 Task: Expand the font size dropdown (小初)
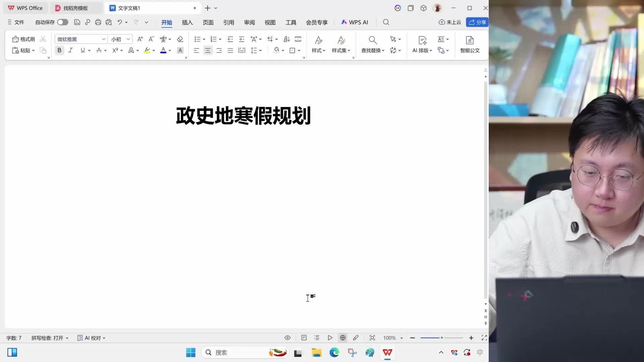(x=128, y=39)
